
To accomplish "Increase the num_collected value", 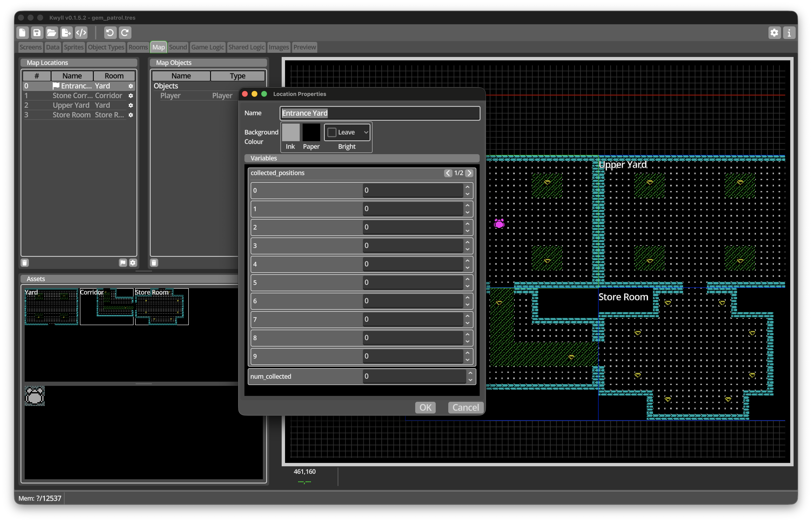I will pyautogui.click(x=470, y=373).
